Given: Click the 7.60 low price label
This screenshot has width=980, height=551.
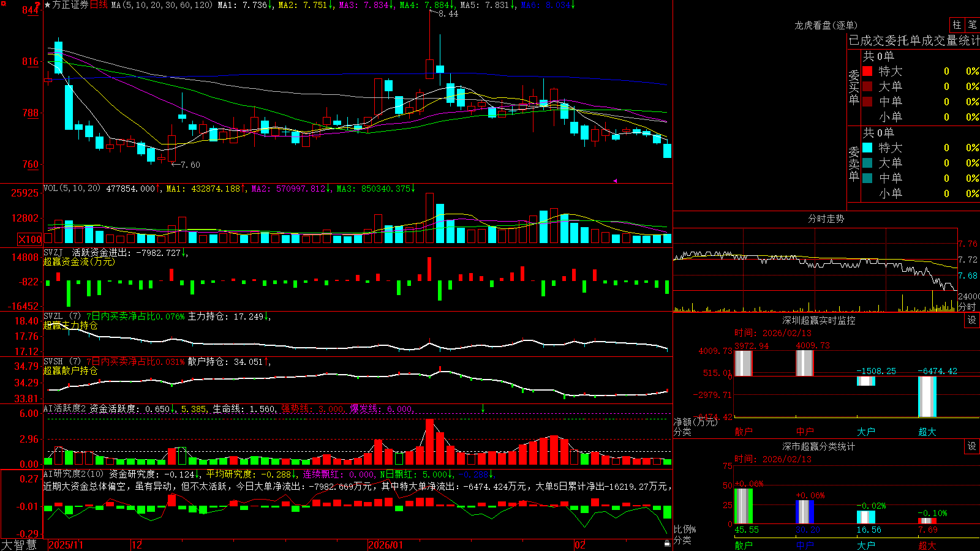Looking at the screenshot, I should point(190,165).
